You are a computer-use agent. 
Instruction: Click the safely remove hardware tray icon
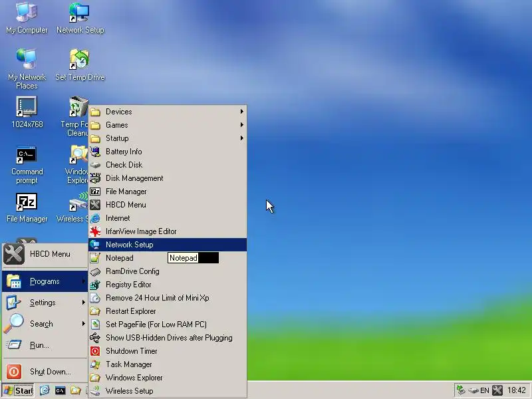point(473,390)
